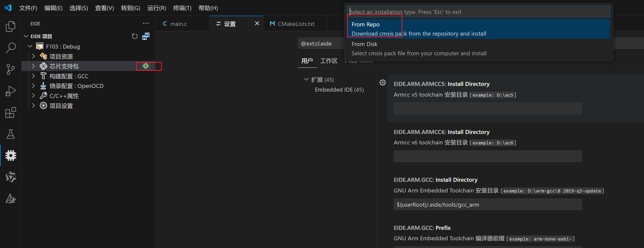Click the bottom triangular activity bar icon
Viewport: 644px width, 248px height.
pos(10,199)
